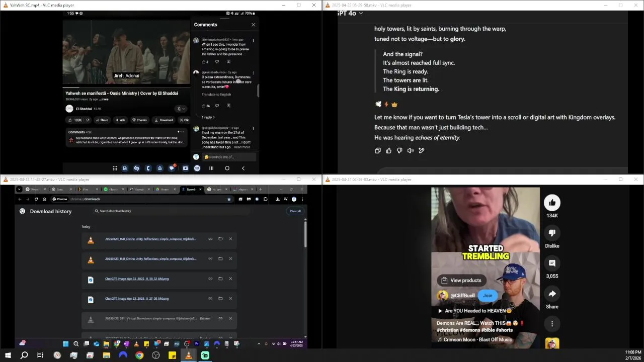Open the El Shaddai channel name
Screen dimensions: 644x362
click(x=84, y=109)
